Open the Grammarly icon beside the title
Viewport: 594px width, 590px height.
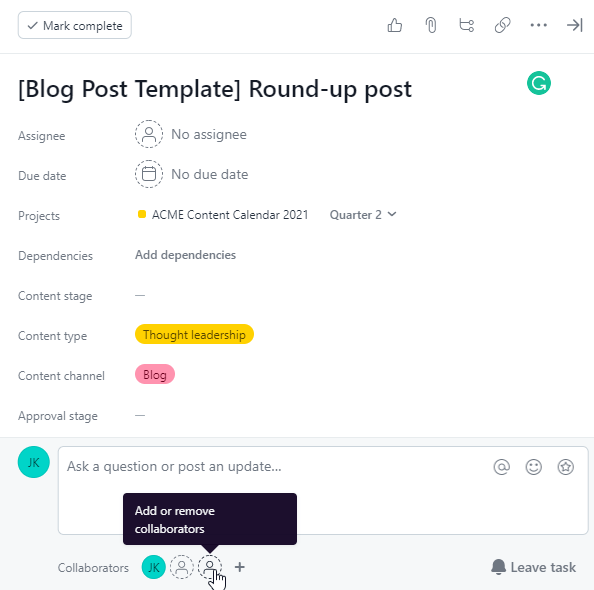tap(539, 83)
